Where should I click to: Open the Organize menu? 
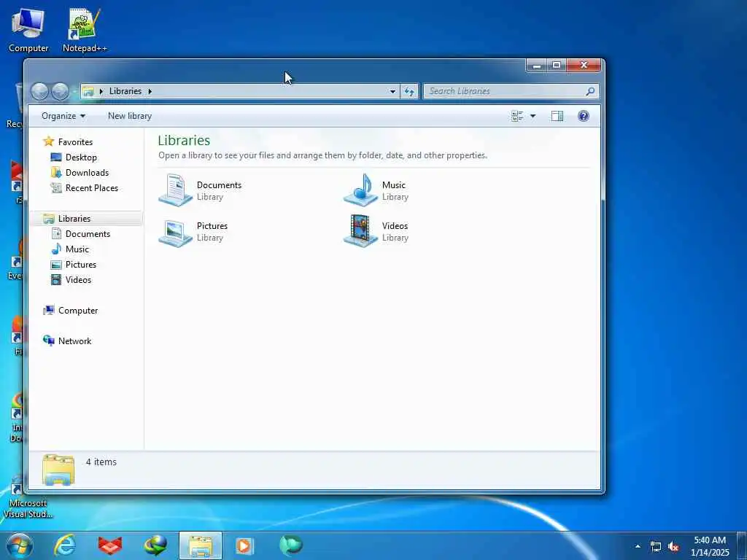coord(63,116)
